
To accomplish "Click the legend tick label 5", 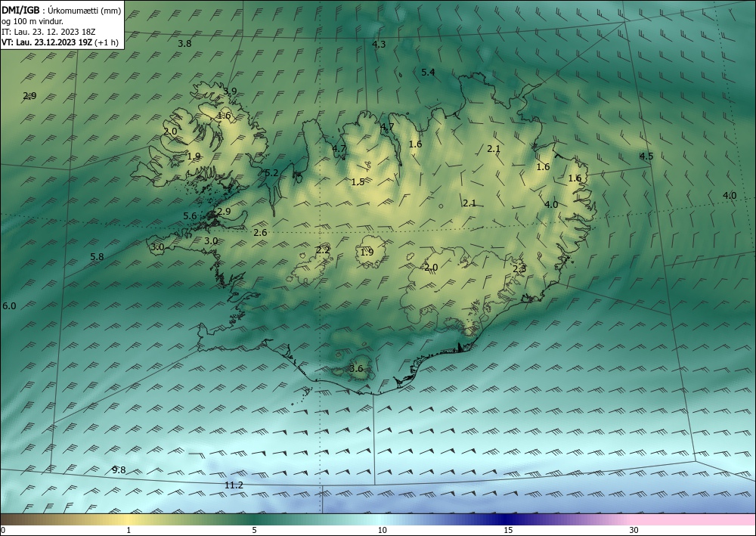I will [x=254, y=531].
